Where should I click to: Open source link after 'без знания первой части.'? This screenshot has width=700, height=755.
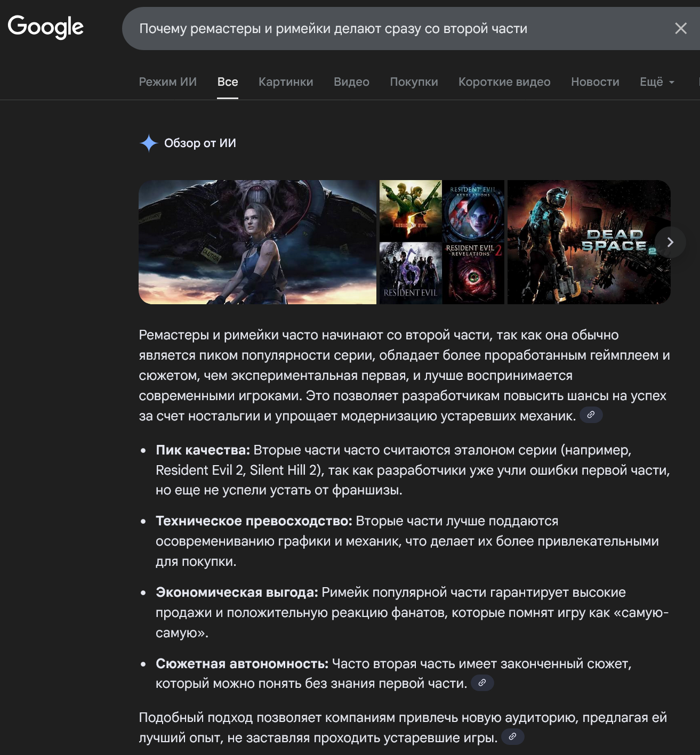[482, 683]
